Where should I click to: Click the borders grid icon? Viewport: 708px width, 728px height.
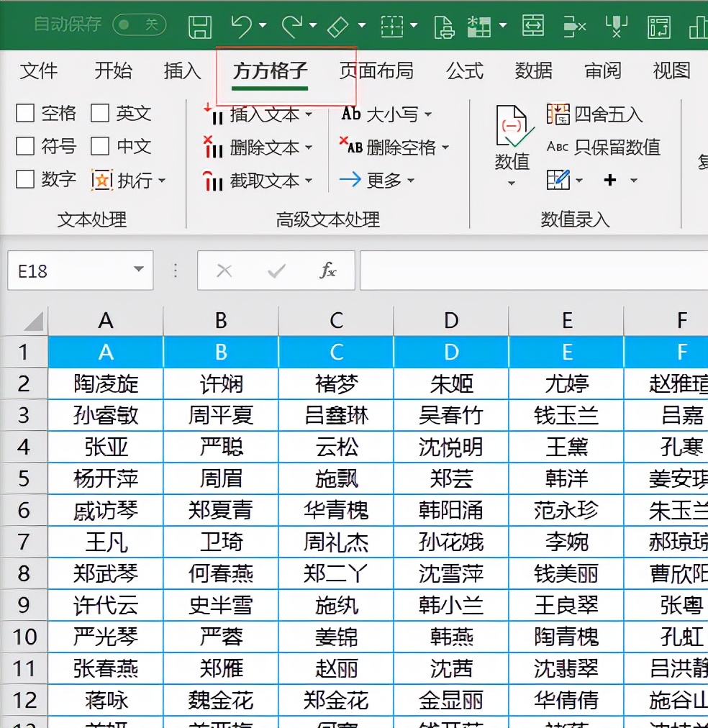(392, 26)
